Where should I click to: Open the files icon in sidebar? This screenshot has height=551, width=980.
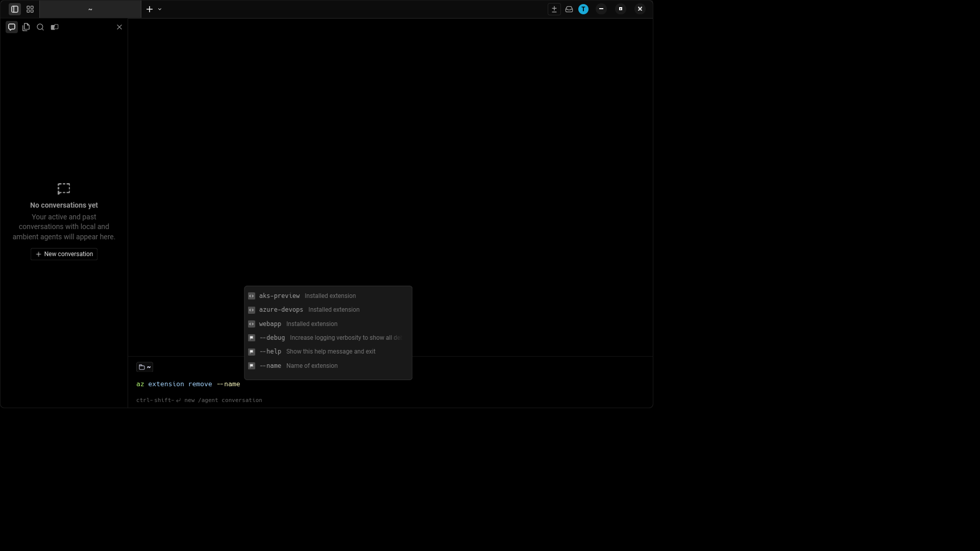pos(26,27)
